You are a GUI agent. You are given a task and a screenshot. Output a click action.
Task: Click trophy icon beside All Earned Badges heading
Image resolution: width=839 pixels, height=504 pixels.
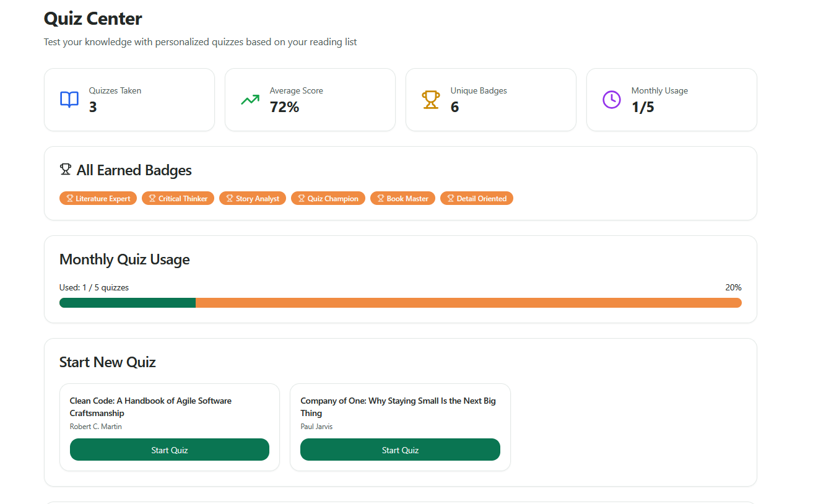point(66,170)
